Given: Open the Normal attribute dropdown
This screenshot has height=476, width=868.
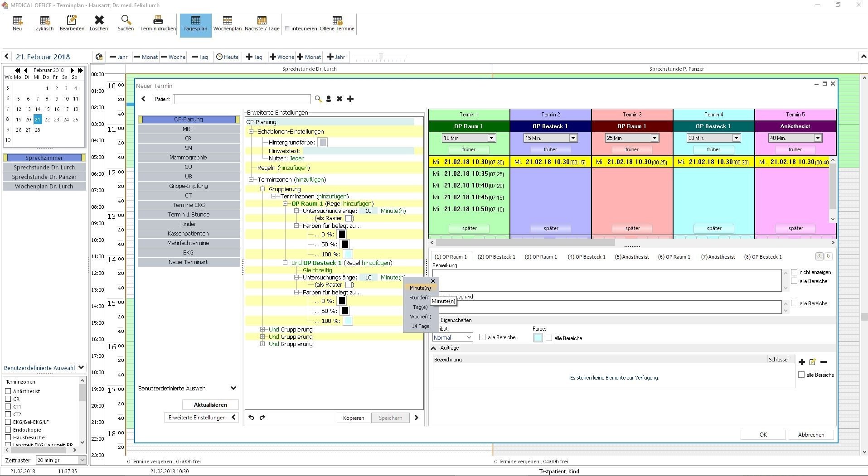Looking at the screenshot, I should (469, 337).
